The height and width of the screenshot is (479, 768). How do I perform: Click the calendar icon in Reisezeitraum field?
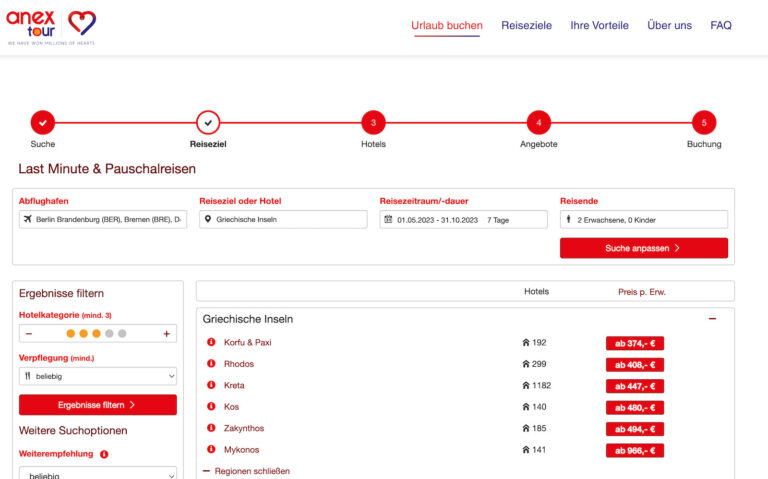coord(388,219)
